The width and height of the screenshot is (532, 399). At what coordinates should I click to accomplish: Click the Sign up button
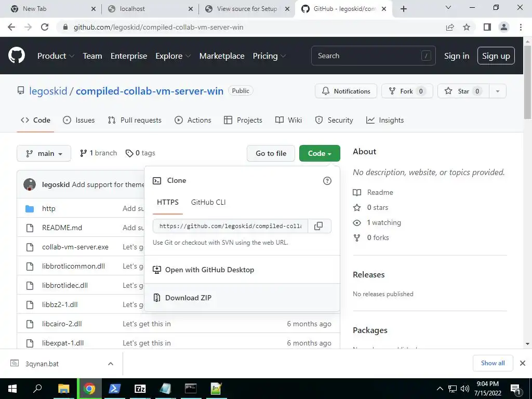pos(496,56)
